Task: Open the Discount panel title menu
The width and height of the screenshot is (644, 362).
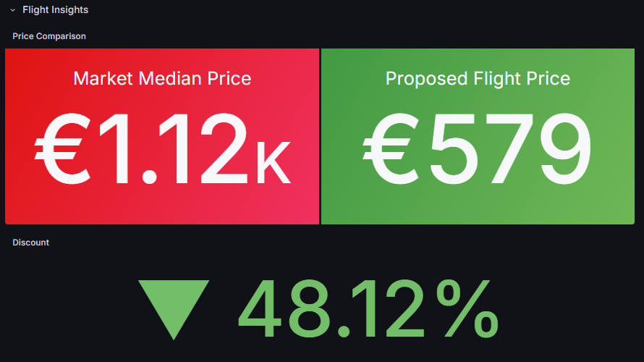Action: point(31,243)
